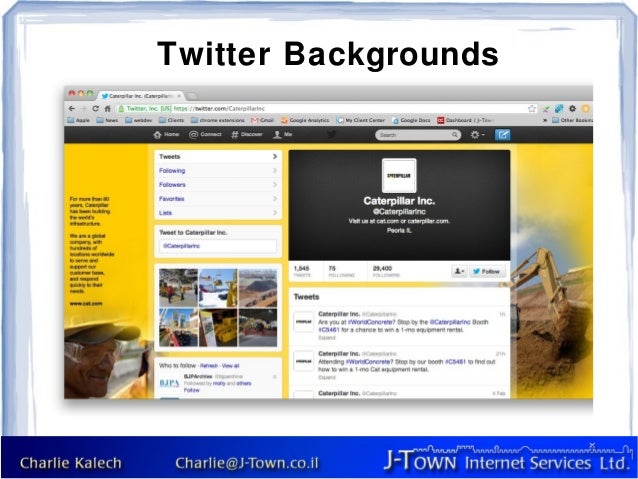
Task: Open the Lists row
Action: tap(218, 213)
